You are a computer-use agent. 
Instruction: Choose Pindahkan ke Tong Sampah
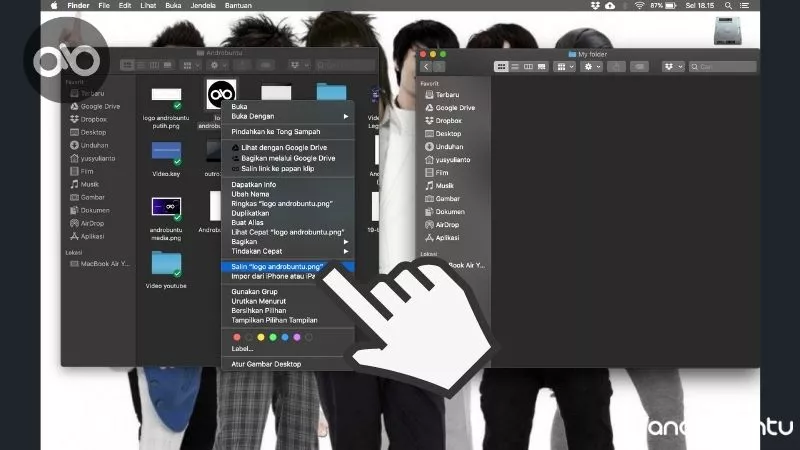[x=288, y=132]
